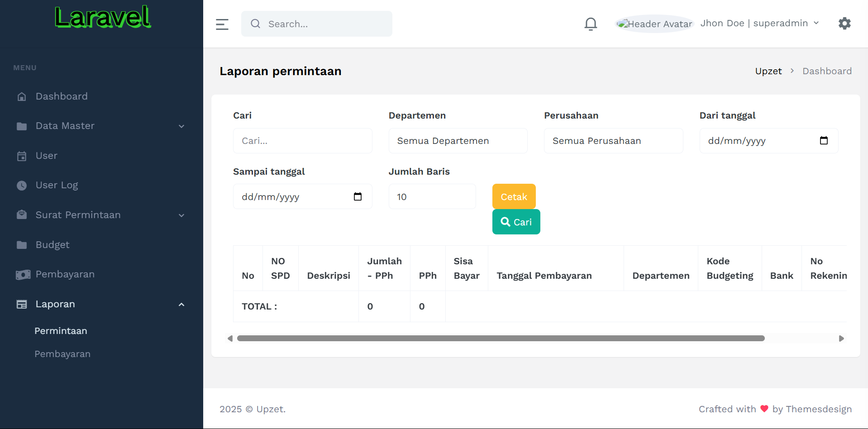Screen dimensions: 868x429
Task: Open the settings gear icon
Action: click(x=844, y=24)
